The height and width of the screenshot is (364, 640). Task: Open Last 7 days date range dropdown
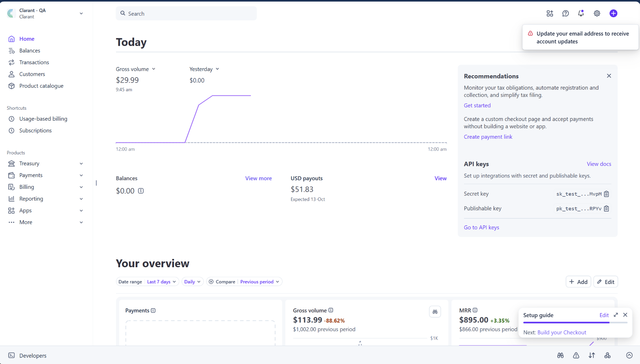click(161, 282)
